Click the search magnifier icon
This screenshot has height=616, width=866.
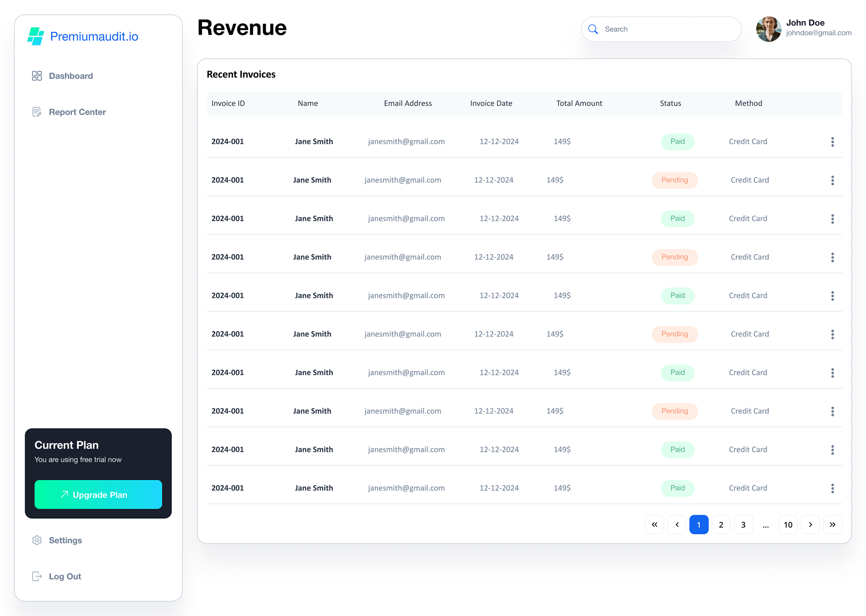(x=593, y=29)
